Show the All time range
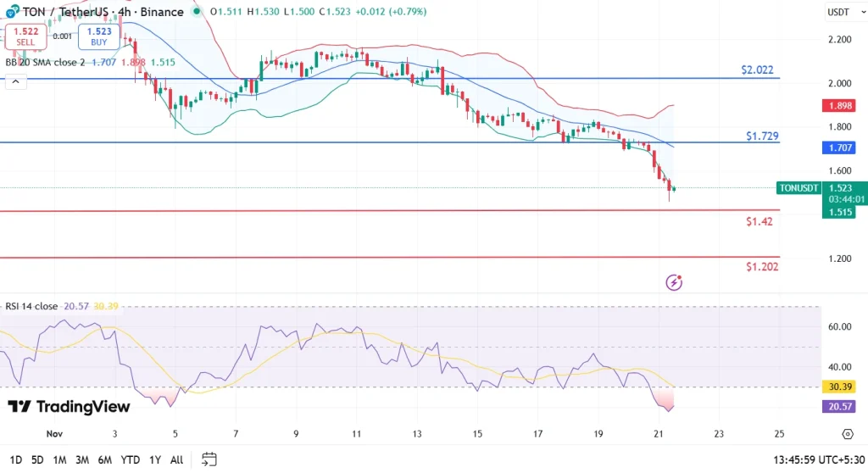The height and width of the screenshot is (473, 868). (x=176, y=459)
